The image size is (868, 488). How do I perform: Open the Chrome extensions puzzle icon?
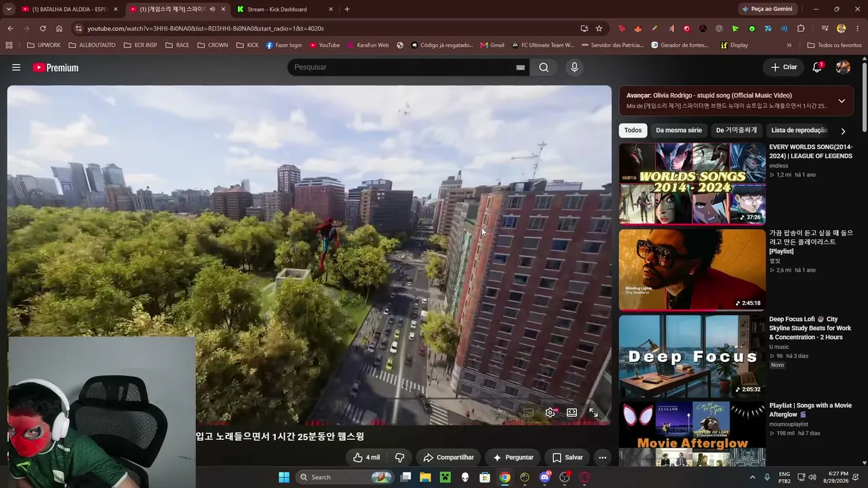[x=801, y=28]
